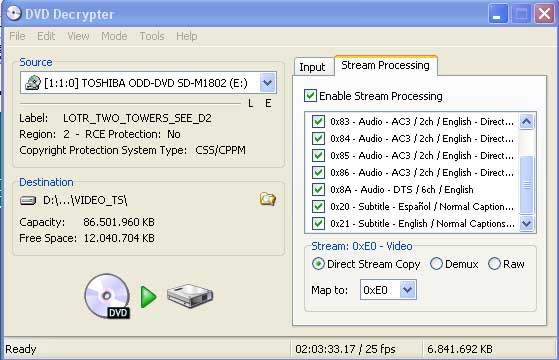Click the DVD Decrypter title bar disc icon
The width and height of the screenshot is (559, 360).
pos(14,14)
